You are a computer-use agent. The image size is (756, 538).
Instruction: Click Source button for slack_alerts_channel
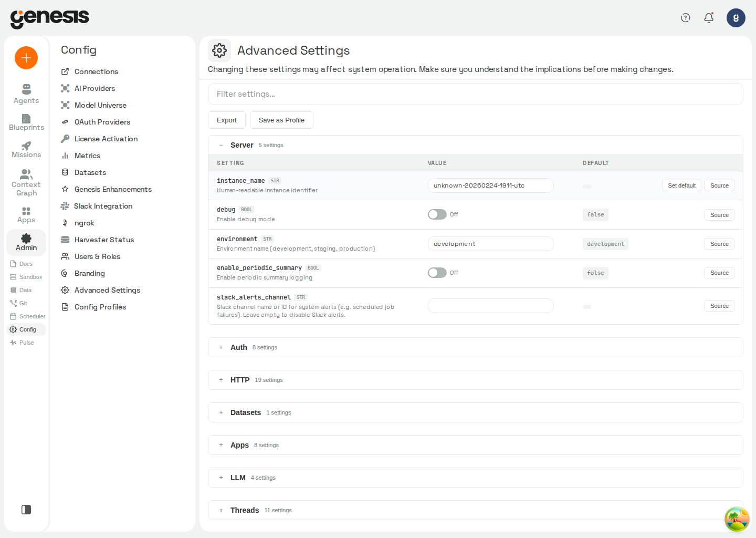pos(719,306)
